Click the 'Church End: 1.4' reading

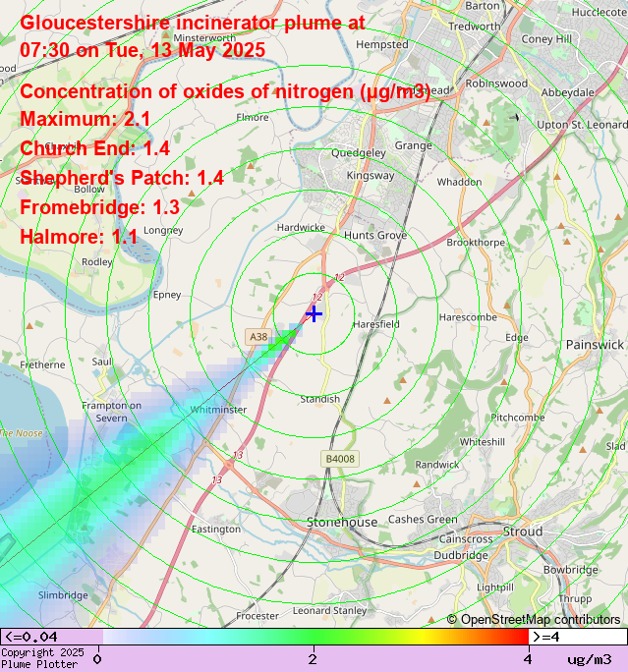click(x=94, y=148)
